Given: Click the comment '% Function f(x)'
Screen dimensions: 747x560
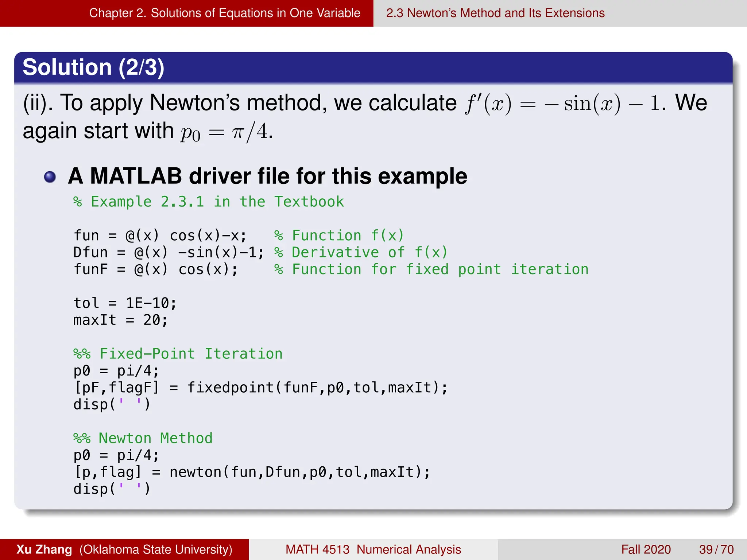Looking at the screenshot, I should 339,236.
